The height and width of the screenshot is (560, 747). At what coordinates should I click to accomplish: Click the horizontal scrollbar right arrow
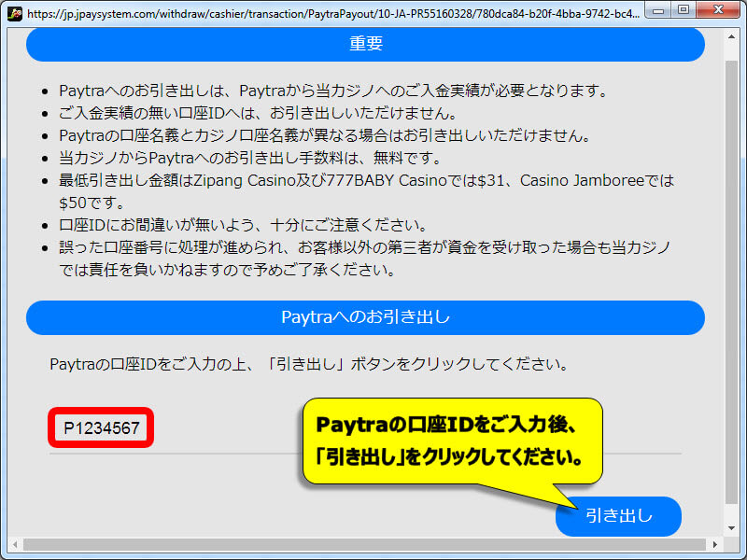[714, 544]
